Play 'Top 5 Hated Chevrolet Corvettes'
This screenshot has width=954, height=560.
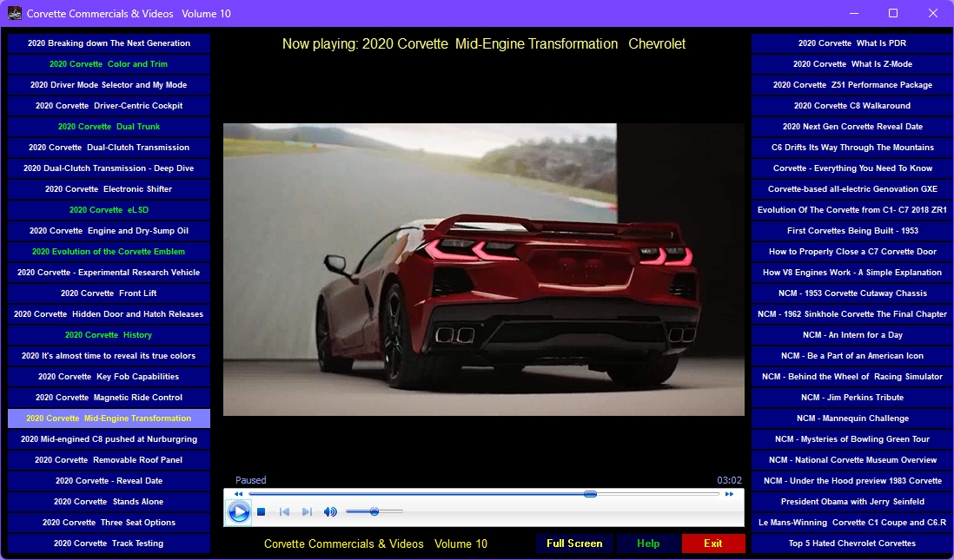tap(851, 544)
